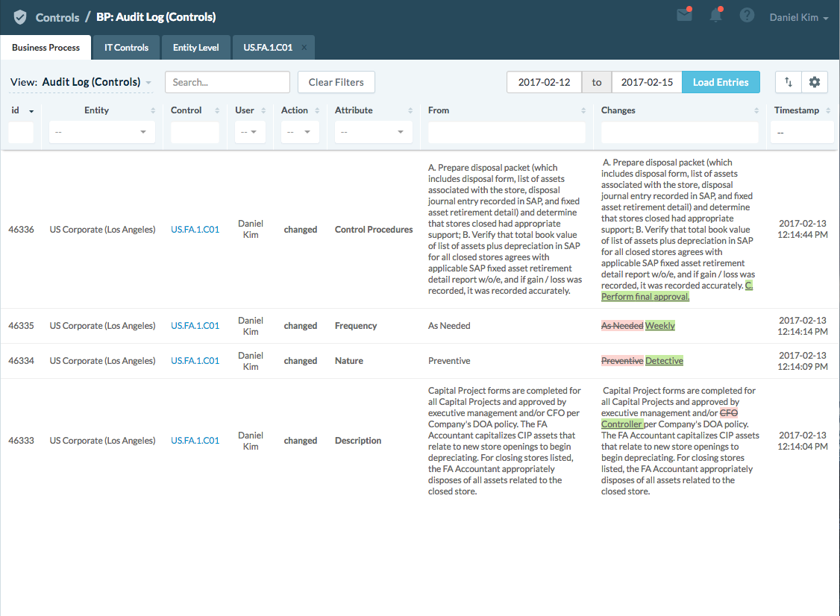
Task: Open settings using the gear icon
Action: (814, 82)
